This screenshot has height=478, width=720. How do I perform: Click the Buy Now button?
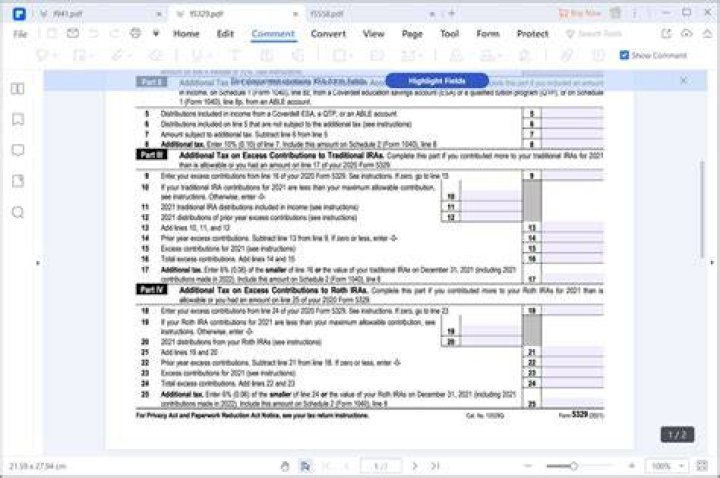click(x=579, y=13)
